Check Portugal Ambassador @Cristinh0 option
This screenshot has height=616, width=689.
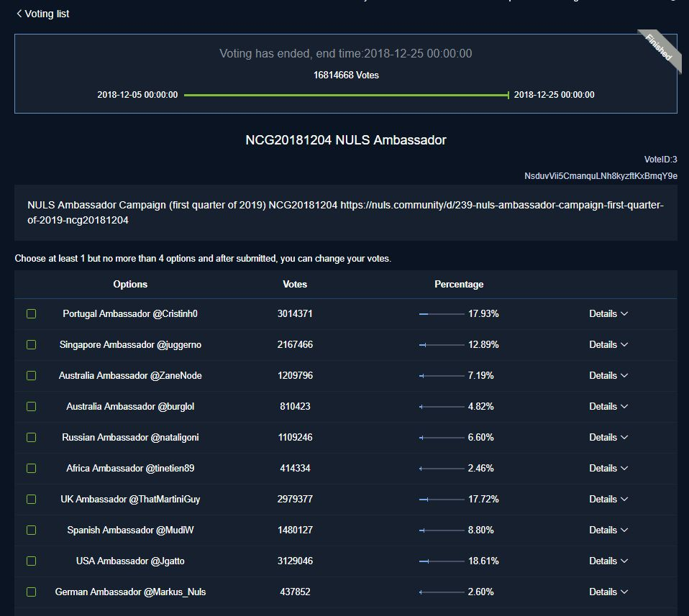[x=31, y=313]
